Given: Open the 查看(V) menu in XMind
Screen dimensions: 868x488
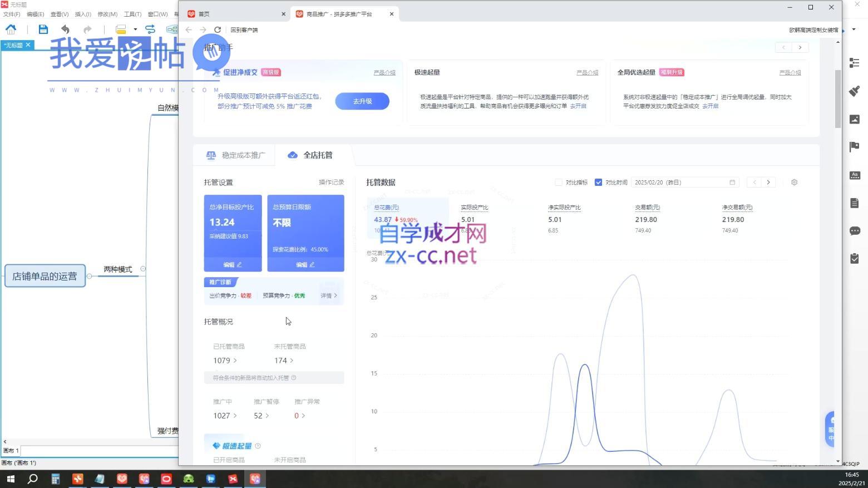Looking at the screenshot, I should tap(60, 14).
